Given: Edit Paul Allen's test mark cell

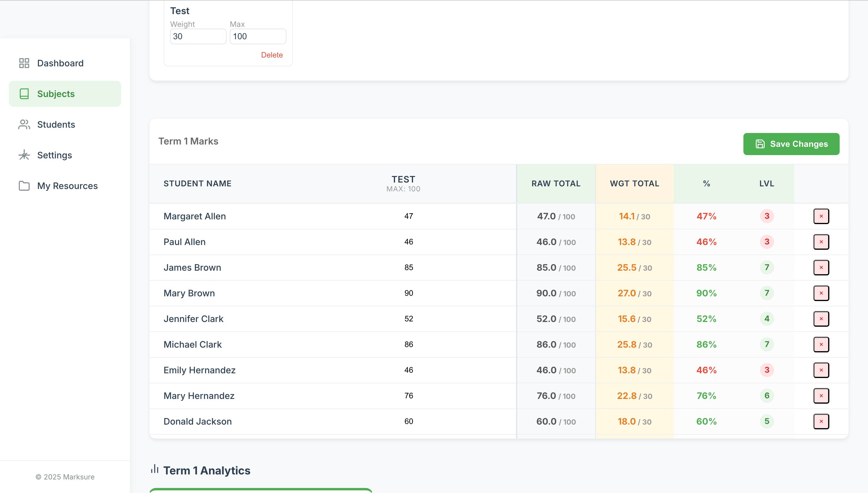Looking at the screenshot, I should tap(408, 242).
